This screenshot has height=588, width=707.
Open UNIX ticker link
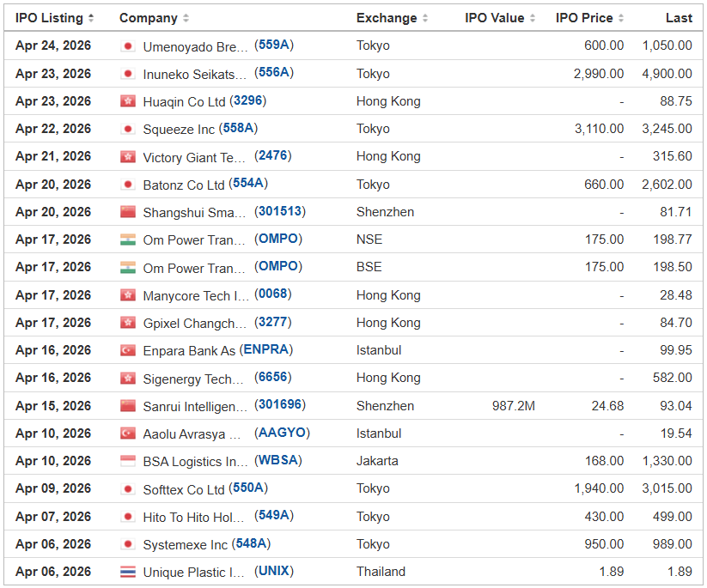coord(274,571)
